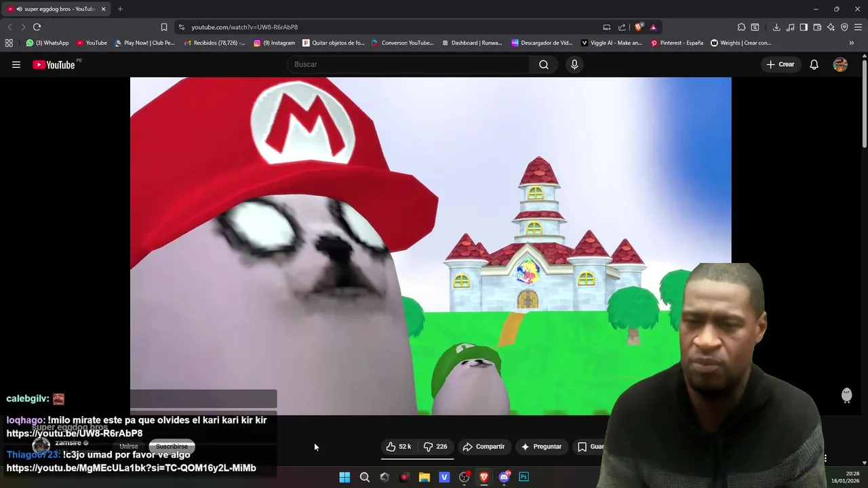The image size is (868, 488).
Task: Open the media music note control
Action: coord(790,27)
